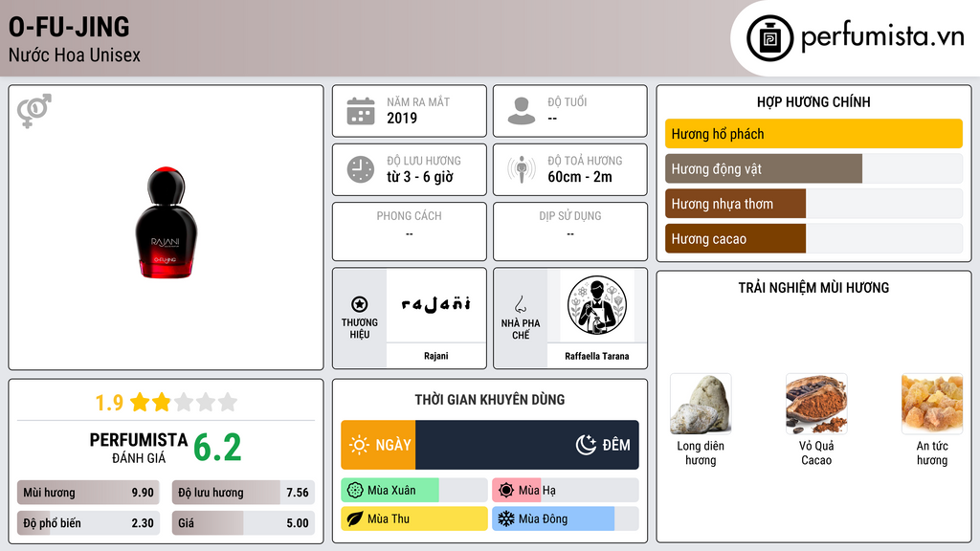
Task: Open the Rajani brand logo image
Action: click(x=435, y=305)
